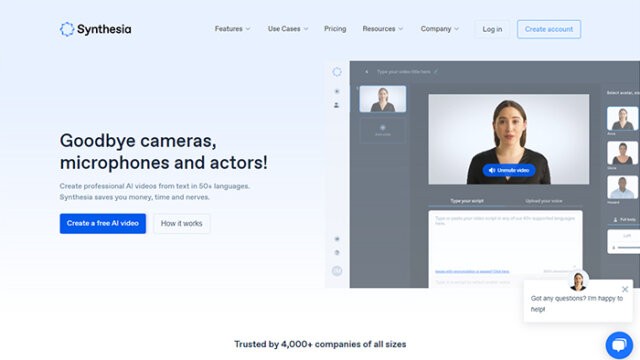640x360 pixels.
Task: Choose the second female avatar thumbnail
Action: pyautogui.click(x=622, y=153)
